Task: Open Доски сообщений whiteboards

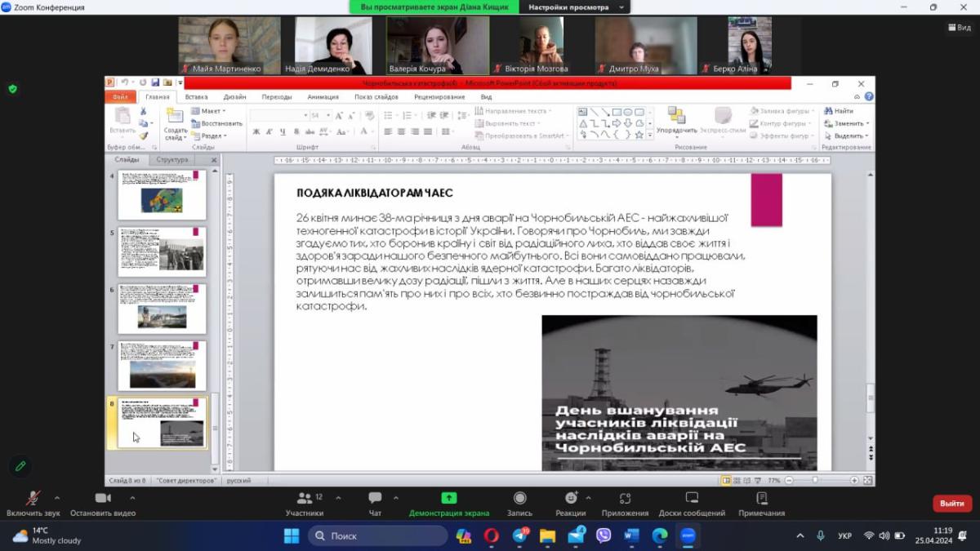Action: point(692,499)
